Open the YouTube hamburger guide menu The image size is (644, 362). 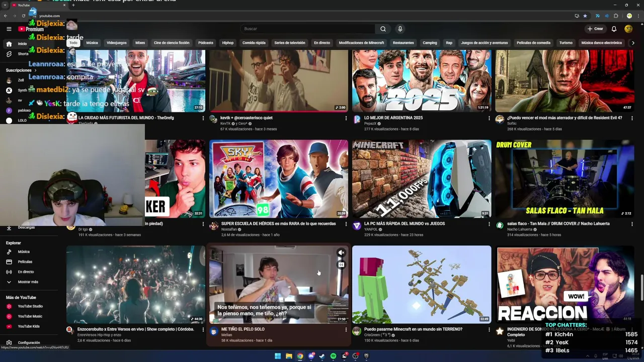click(9, 29)
